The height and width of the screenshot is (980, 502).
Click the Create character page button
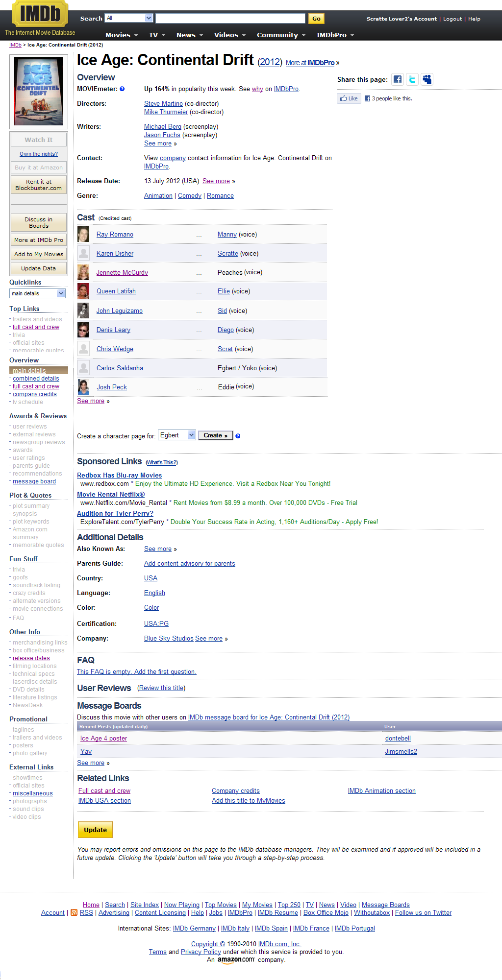tap(216, 435)
